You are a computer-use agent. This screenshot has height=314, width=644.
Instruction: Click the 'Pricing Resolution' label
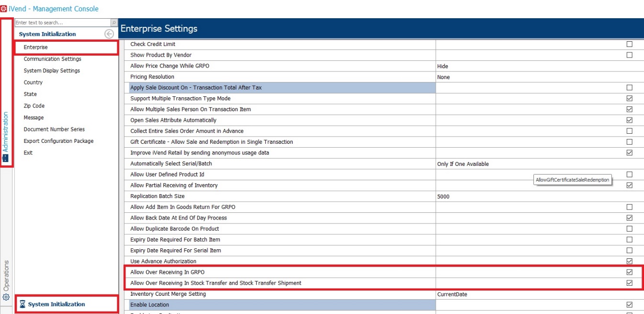click(x=152, y=77)
